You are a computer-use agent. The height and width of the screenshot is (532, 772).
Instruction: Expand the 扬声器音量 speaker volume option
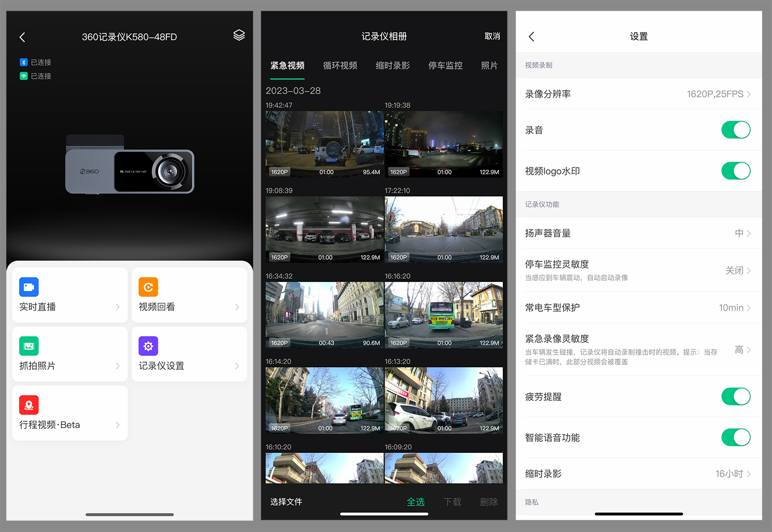click(x=638, y=233)
